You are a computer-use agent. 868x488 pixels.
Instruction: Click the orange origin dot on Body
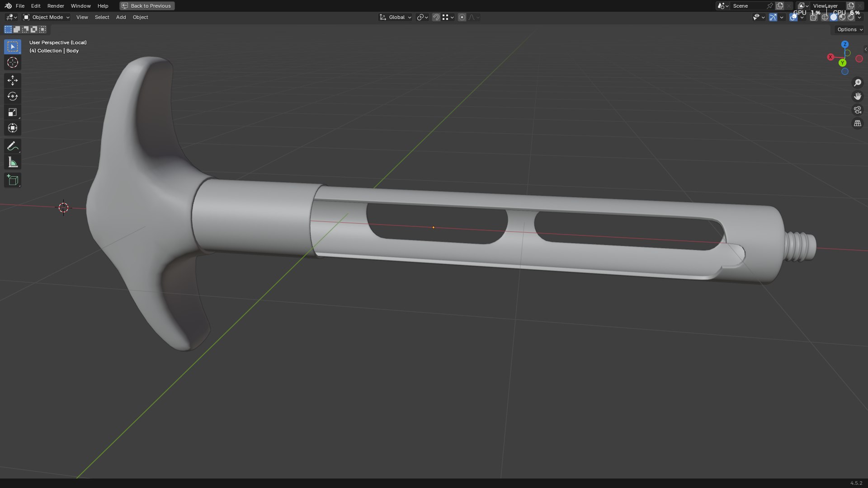(433, 227)
